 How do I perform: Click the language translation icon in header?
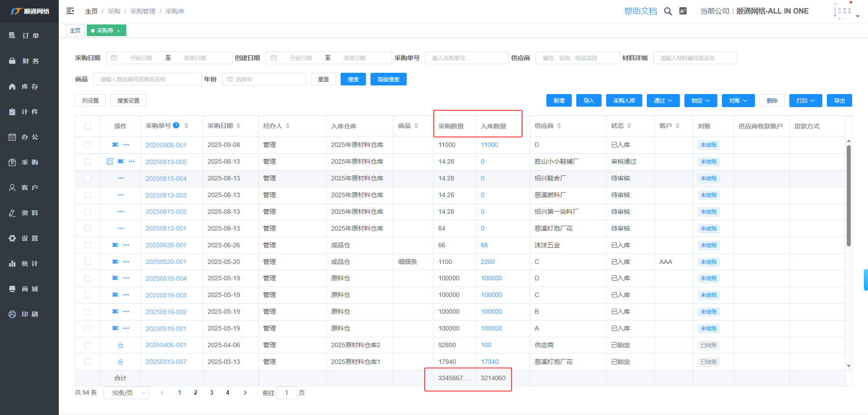[x=683, y=11]
